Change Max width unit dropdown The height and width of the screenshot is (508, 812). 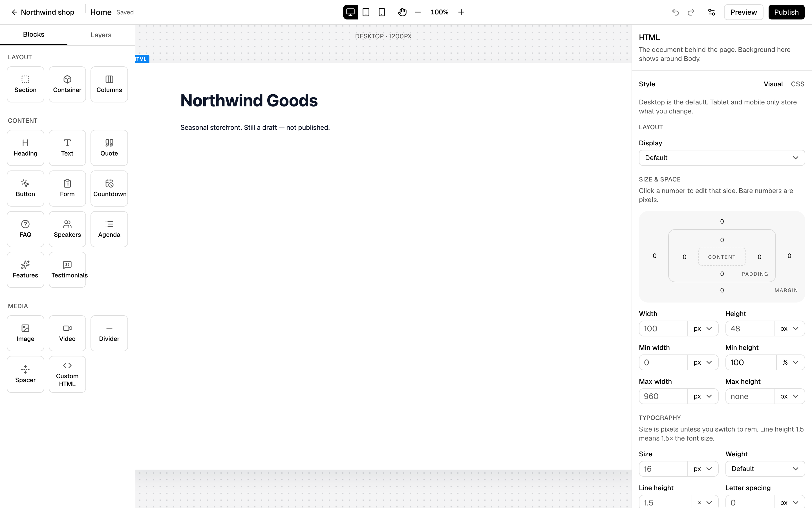coord(703,397)
